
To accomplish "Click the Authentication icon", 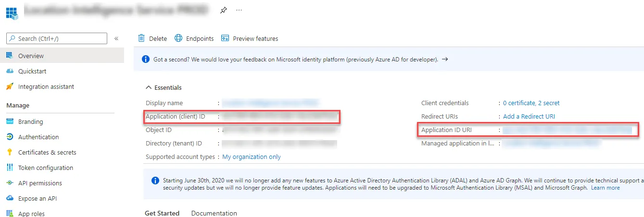I will [x=10, y=137].
